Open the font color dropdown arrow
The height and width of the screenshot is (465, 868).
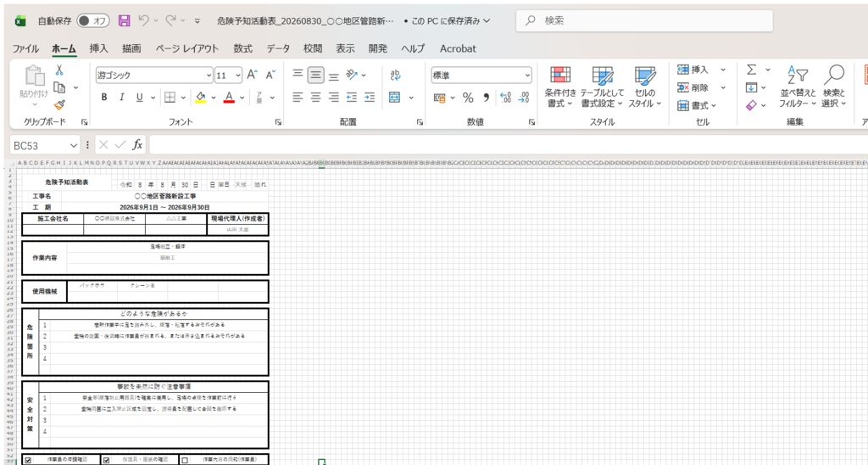coord(242,98)
